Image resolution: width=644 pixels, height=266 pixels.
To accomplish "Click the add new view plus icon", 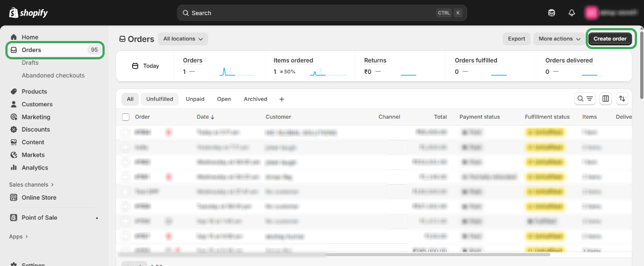I will click(x=282, y=99).
